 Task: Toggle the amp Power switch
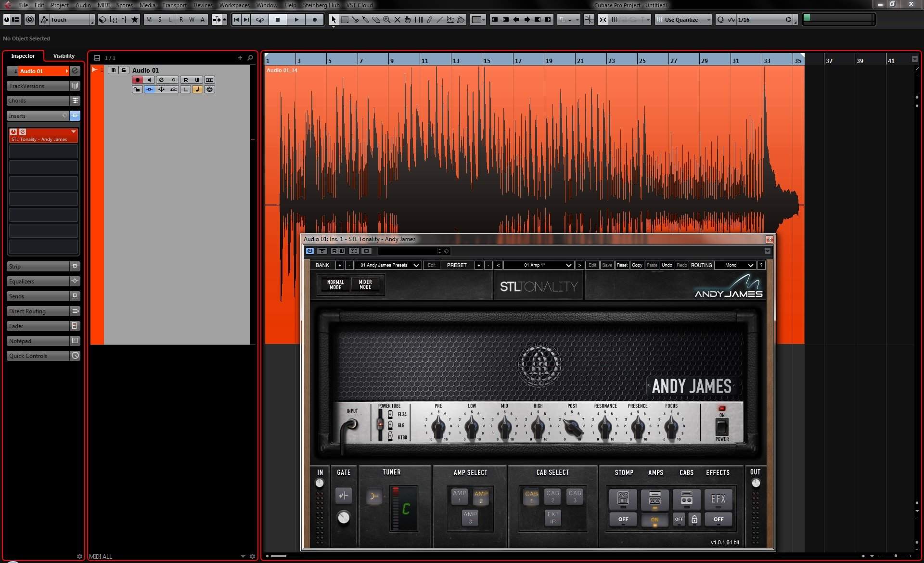tap(721, 426)
